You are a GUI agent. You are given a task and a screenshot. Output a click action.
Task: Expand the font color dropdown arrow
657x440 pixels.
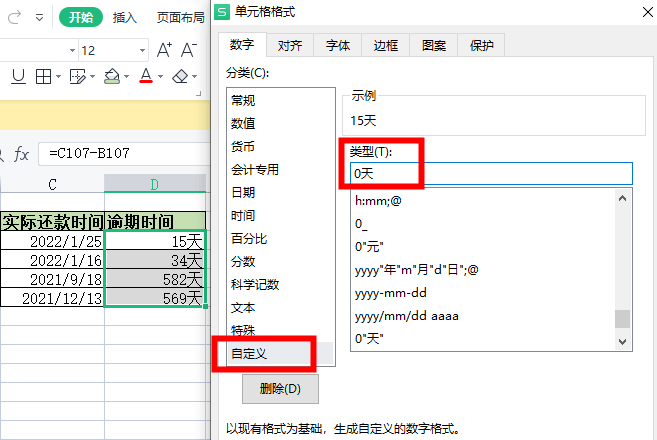click(x=160, y=76)
